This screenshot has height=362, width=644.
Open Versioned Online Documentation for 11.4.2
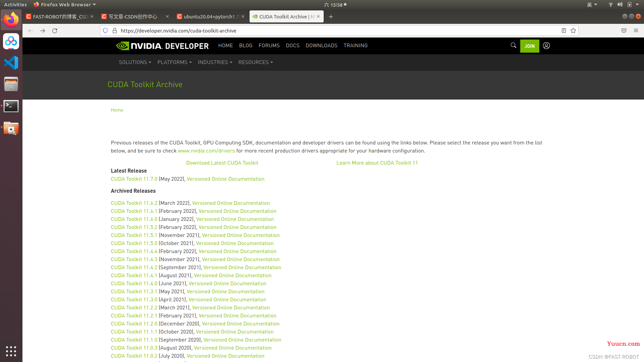(x=242, y=267)
